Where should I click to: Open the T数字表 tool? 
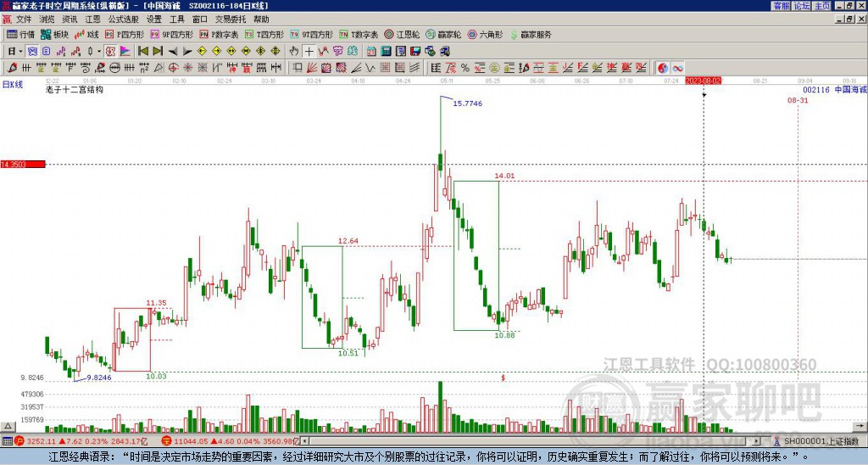pos(359,34)
